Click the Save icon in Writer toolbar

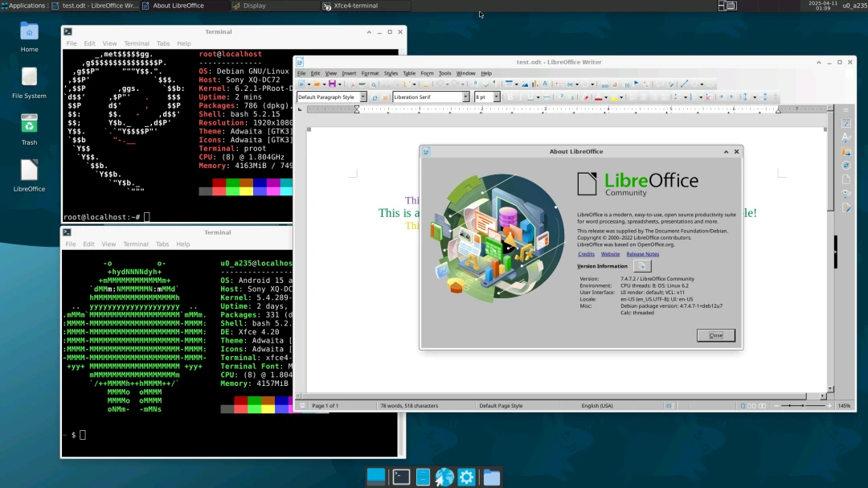pyautogui.click(x=330, y=84)
